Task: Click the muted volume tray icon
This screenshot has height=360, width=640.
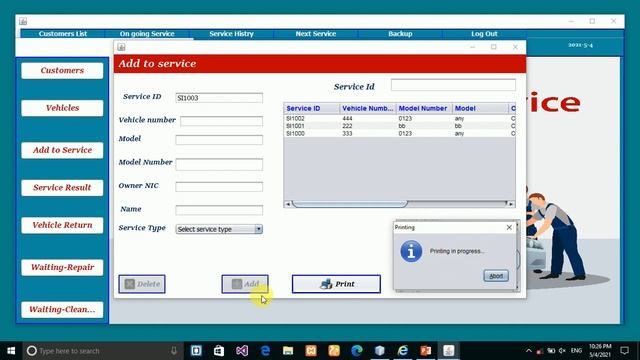Action: click(x=562, y=351)
